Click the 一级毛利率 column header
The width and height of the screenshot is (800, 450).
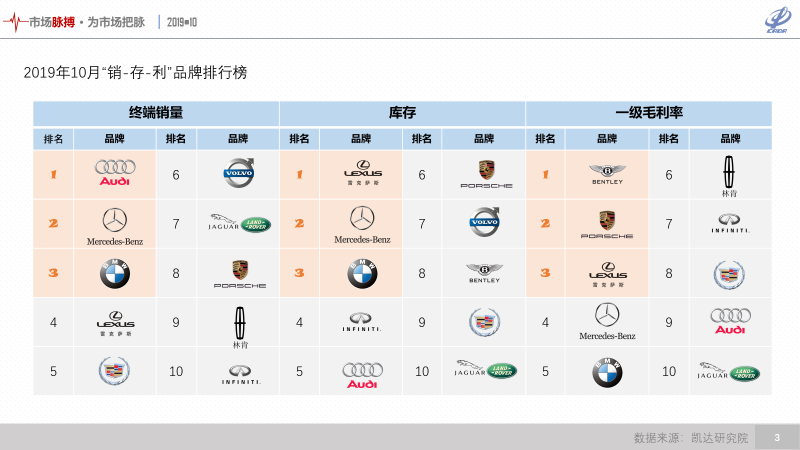[x=648, y=113]
